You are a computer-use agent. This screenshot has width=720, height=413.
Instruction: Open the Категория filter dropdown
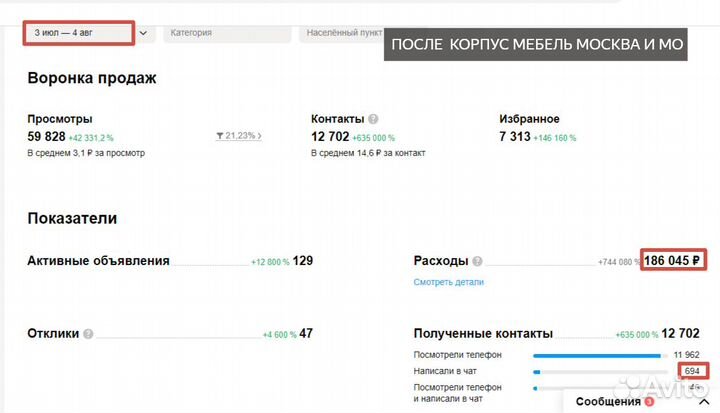coord(227,33)
